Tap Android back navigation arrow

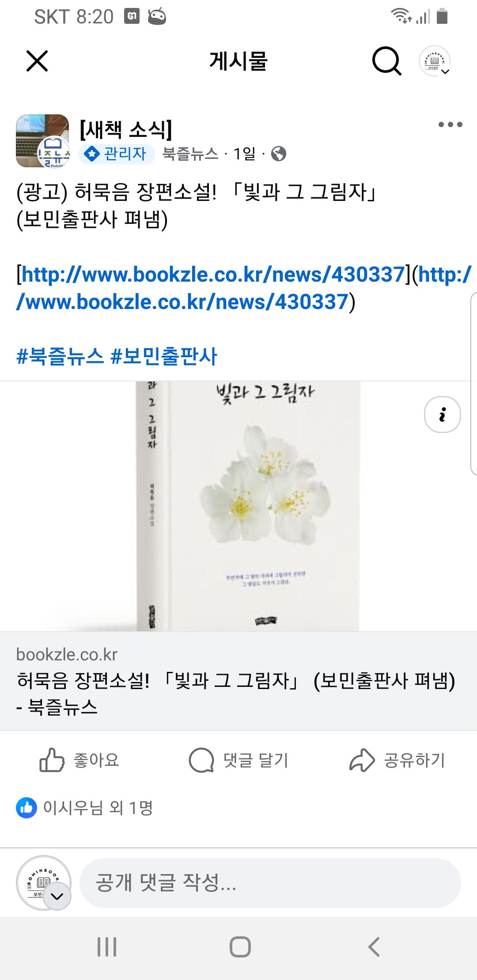click(374, 946)
